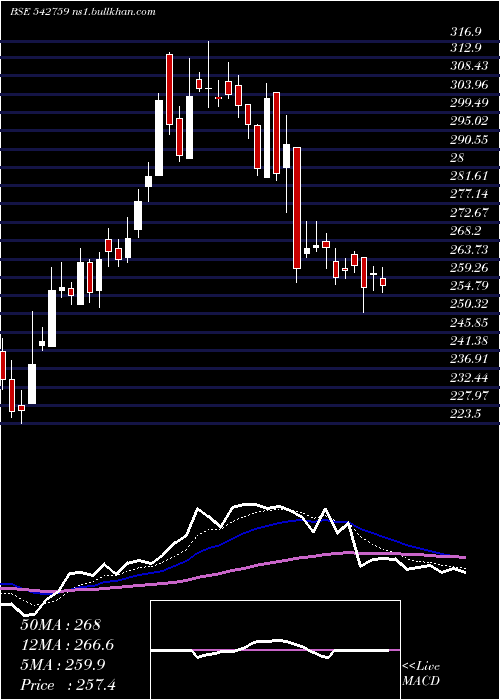Click the MACD inset chart panel

(x=275, y=650)
